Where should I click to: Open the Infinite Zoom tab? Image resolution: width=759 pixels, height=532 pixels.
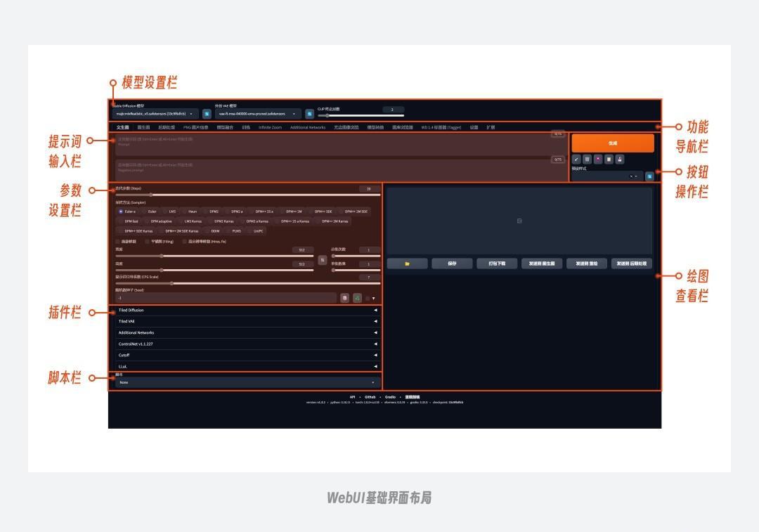pyautogui.click(x=270, y=127)
